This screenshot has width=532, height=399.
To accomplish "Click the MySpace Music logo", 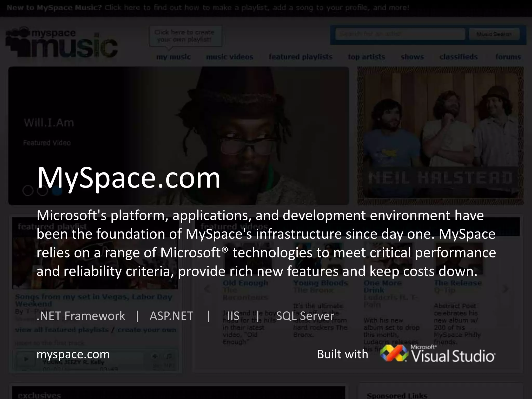I will [62, 43].
